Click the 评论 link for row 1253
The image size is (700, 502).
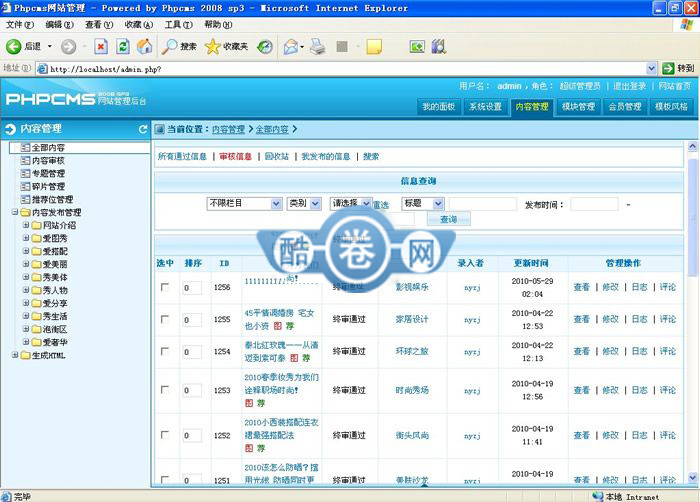668,390
